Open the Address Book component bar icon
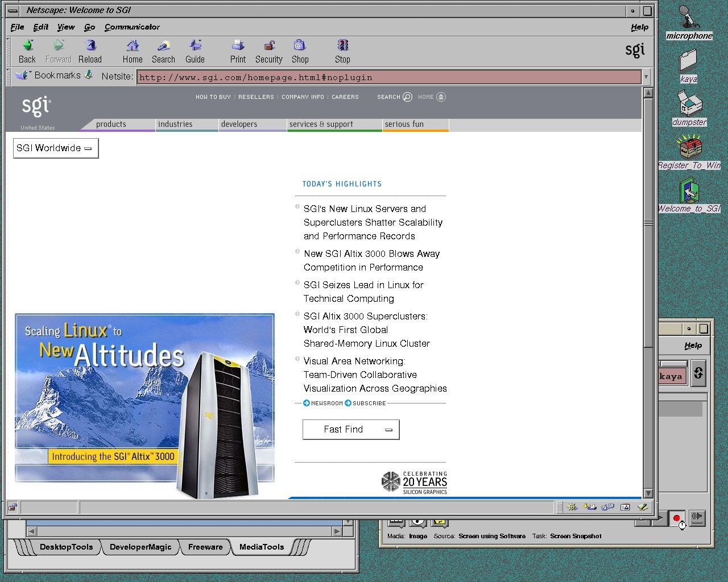 pos(625,507)
